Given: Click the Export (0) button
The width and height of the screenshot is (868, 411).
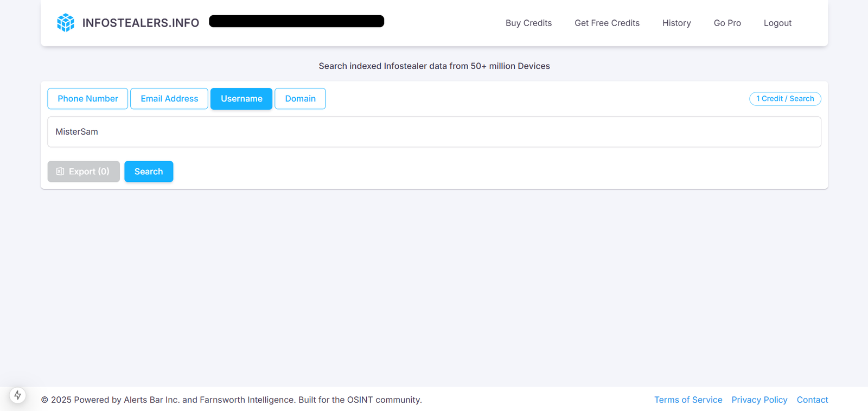Looking at the screenshot, I should point(84,172).
